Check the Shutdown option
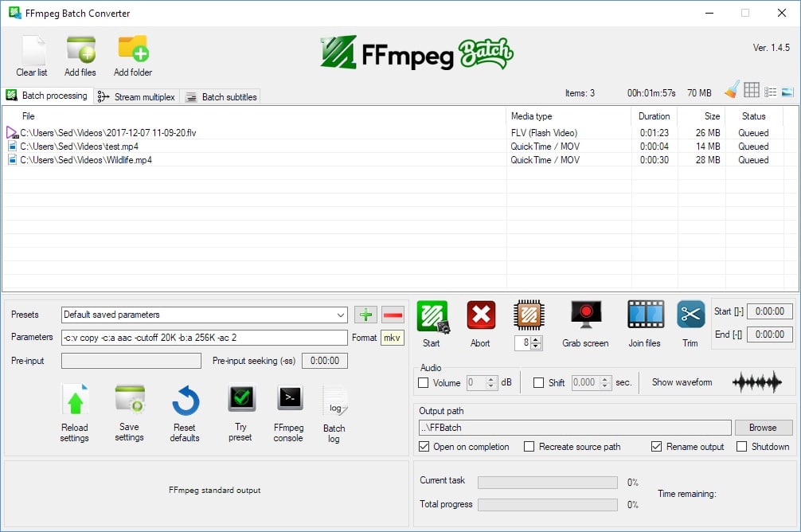This screenshot has width=801, height=532. point(742,447)
